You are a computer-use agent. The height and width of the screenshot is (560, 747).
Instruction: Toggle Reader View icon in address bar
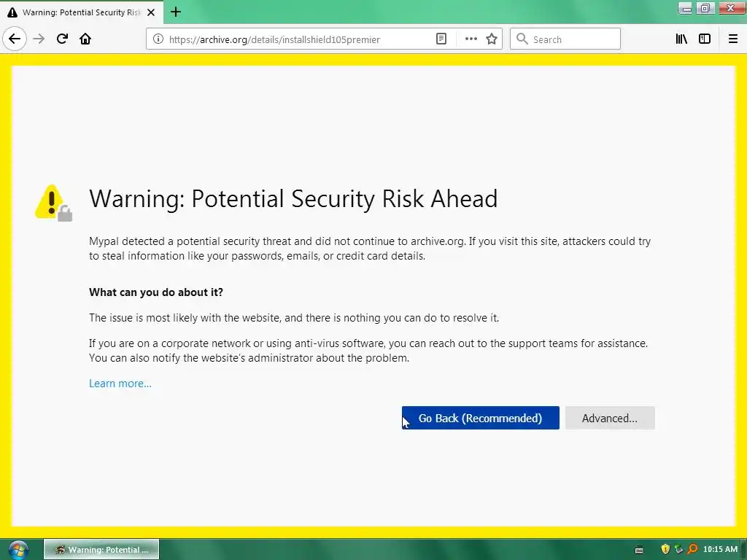pyautogui.click(x=441, y=39)
